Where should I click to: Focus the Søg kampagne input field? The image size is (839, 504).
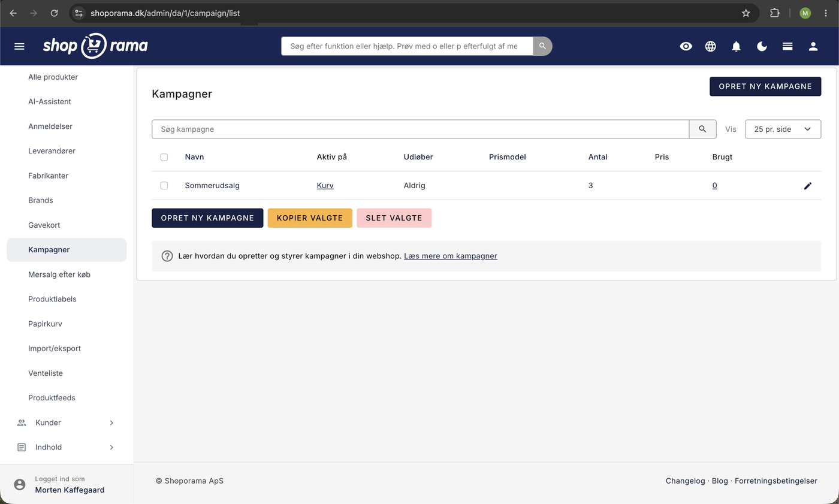pos(421,129)
